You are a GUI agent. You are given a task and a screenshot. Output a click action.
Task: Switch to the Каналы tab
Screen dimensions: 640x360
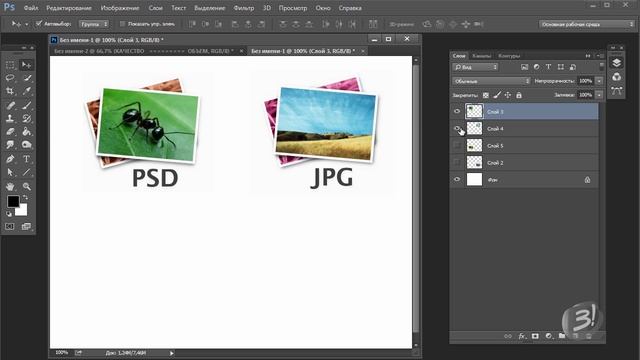[x=482, y=56]
